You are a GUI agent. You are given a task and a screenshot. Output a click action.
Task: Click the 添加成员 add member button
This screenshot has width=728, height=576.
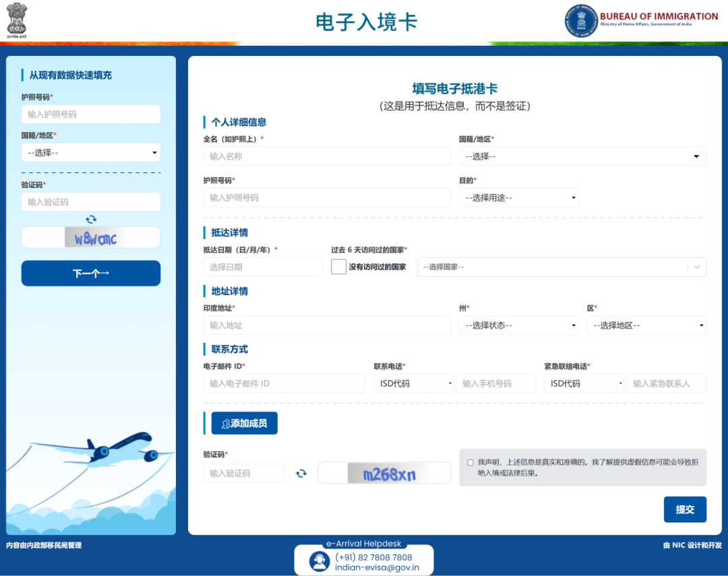(x=244, y=423)
